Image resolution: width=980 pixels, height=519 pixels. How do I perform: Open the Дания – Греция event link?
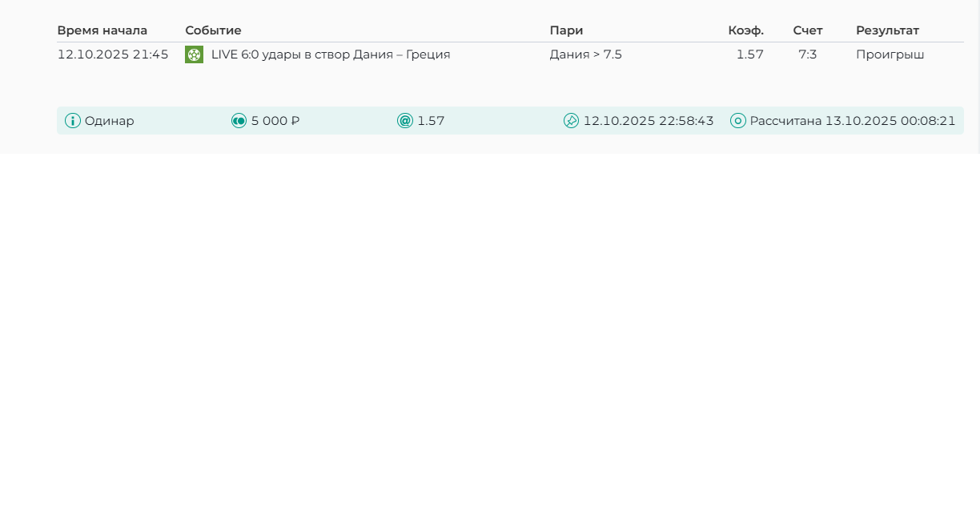pos(331,54)
